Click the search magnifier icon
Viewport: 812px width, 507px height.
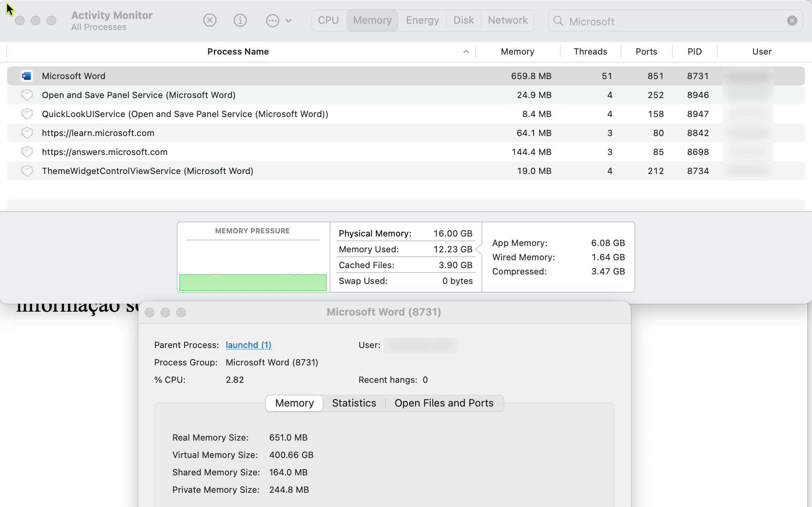[x=558, y=21]
